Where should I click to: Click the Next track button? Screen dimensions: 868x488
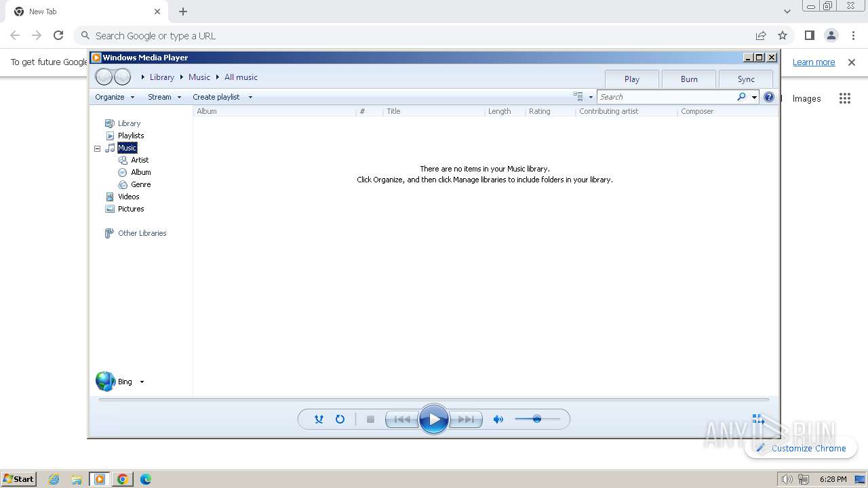coord(466,420)
